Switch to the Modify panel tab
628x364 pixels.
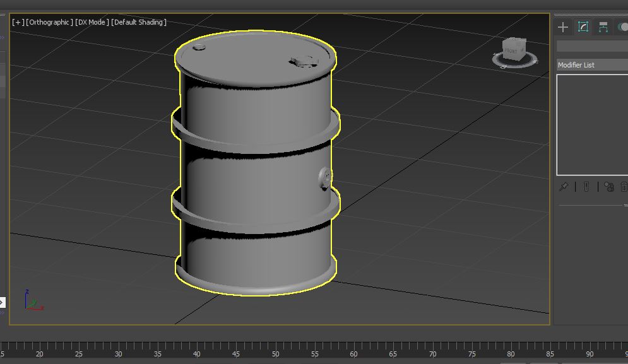tap(583, 26)
